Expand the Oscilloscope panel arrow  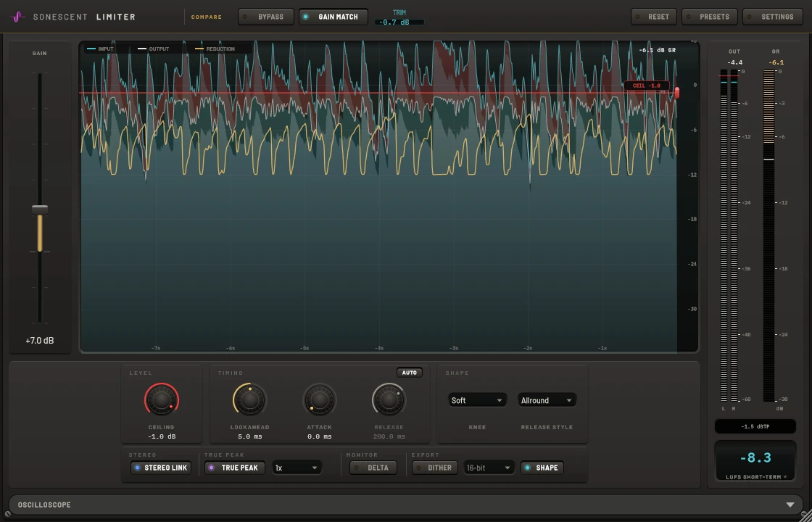(790, 505)
